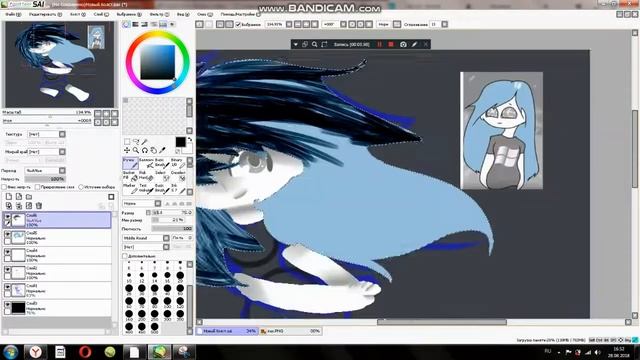Viewport: 640px width, 360px height.
Task: Select the move tool
Action: tap(127, 150)
